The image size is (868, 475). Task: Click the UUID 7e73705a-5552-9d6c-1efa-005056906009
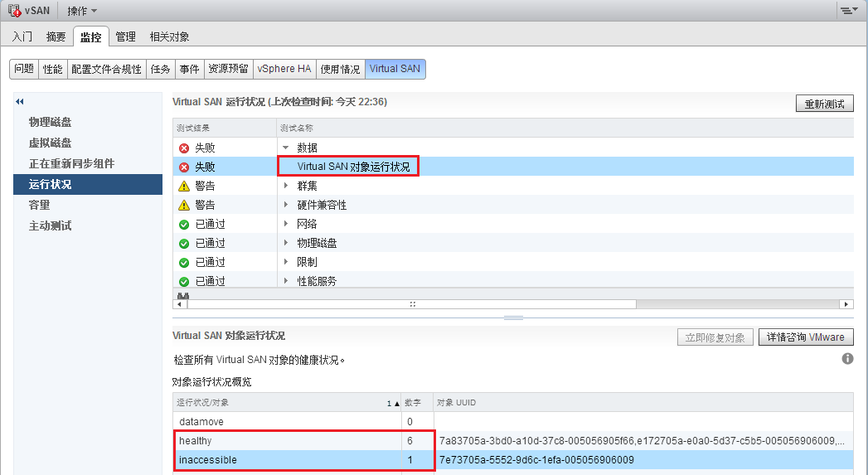(536, 460)
